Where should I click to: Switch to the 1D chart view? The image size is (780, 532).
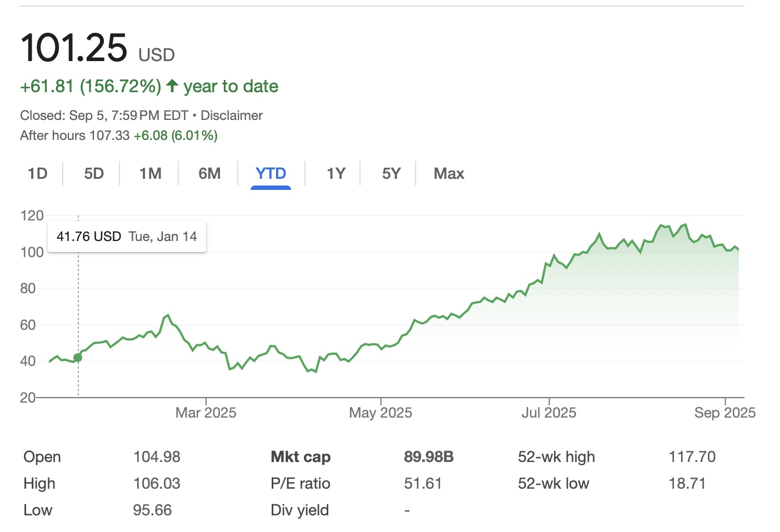tap(37, 173)
